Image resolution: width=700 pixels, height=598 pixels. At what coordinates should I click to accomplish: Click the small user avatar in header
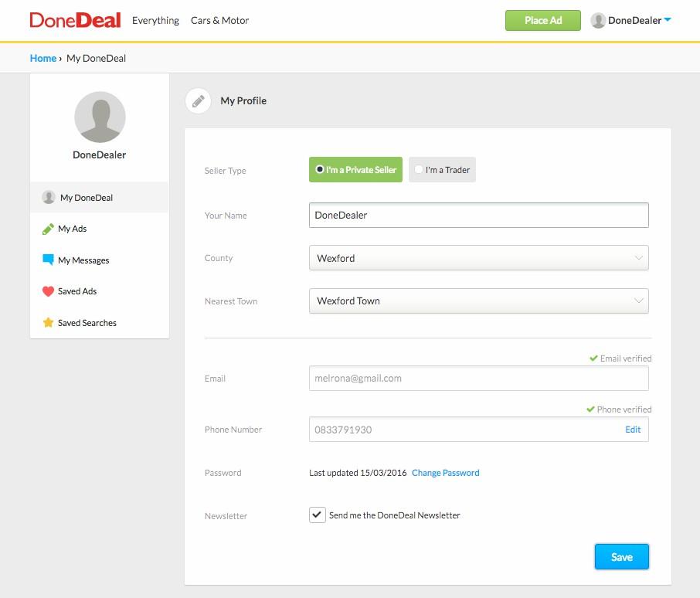[597, 21]
